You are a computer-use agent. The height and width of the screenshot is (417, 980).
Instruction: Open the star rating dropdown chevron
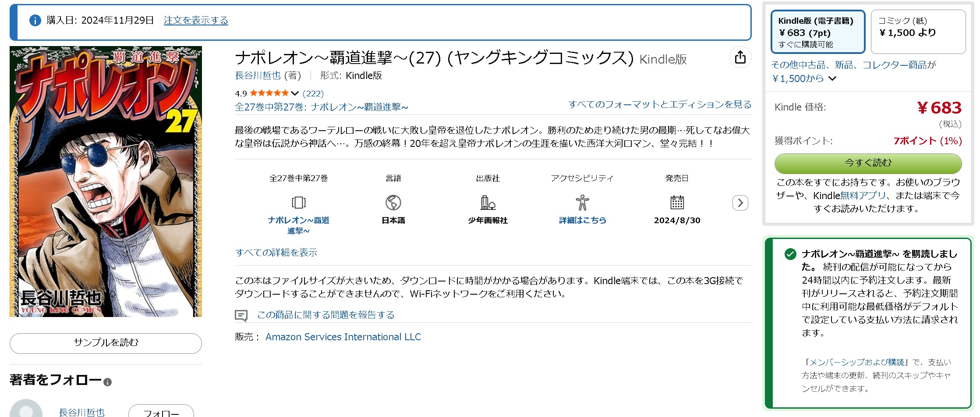[295, 93]
